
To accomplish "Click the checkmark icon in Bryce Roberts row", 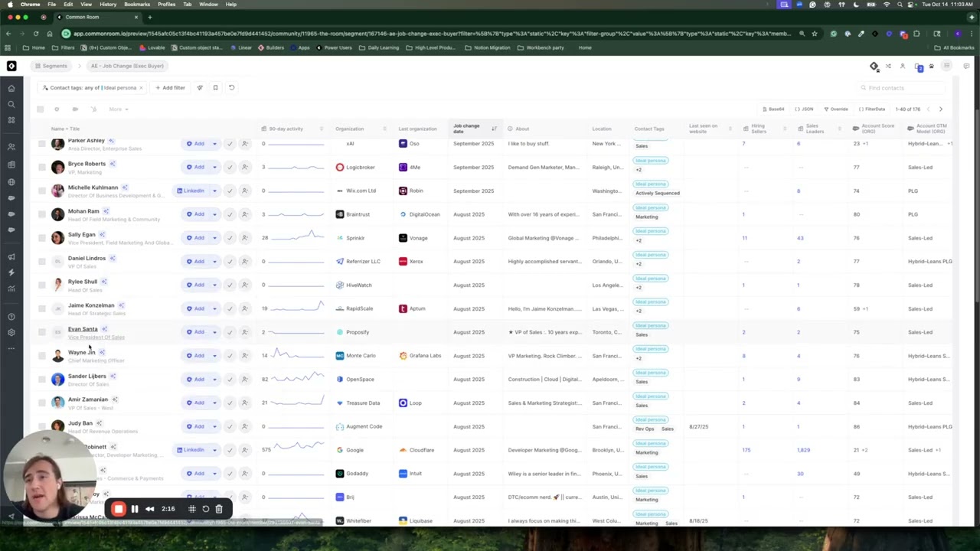I will click(x=230, y=167).
